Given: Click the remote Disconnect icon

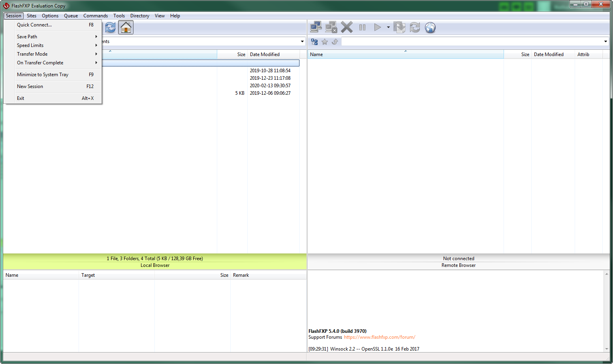Looking at the screenshot, I should point(331,27).
